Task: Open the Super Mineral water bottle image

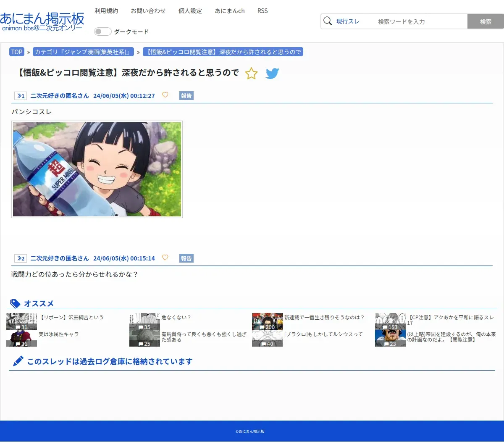Action: (x=97, y=169)
